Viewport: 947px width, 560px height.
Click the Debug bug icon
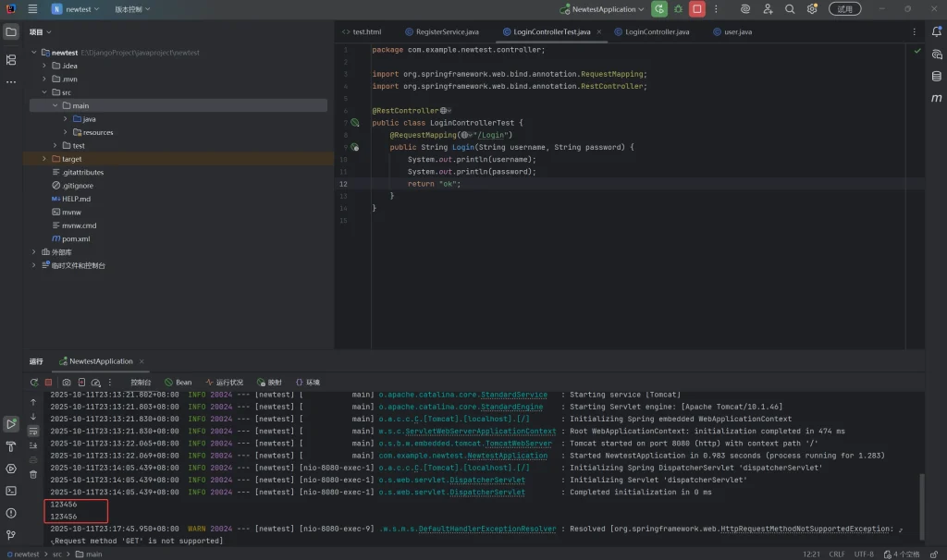coord(678,9)
